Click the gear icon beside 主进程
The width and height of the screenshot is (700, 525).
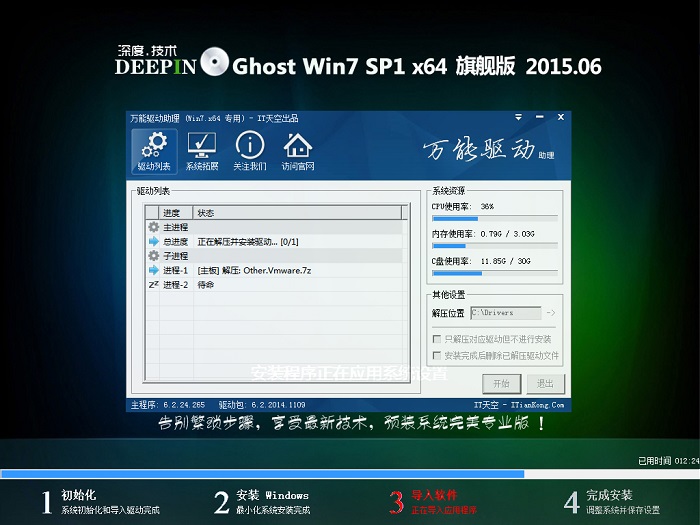154,227
